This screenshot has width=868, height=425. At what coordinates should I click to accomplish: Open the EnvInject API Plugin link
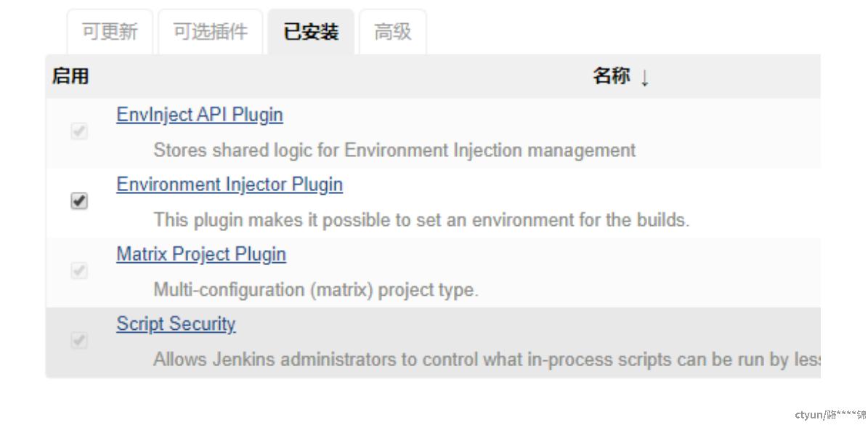point(200,115)
